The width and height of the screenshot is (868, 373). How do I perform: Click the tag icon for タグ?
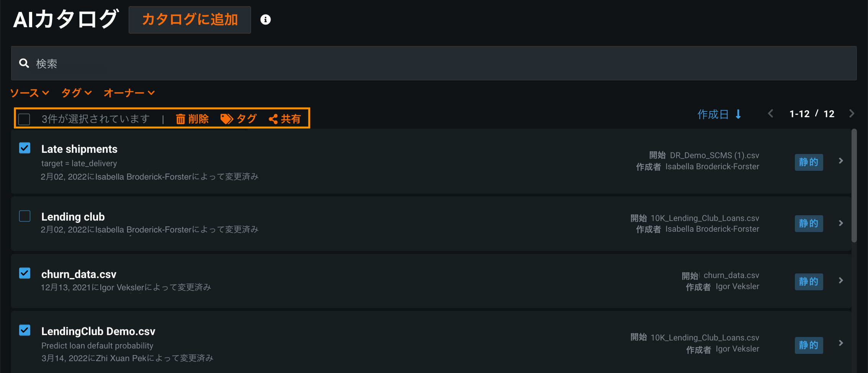point(227,119)
